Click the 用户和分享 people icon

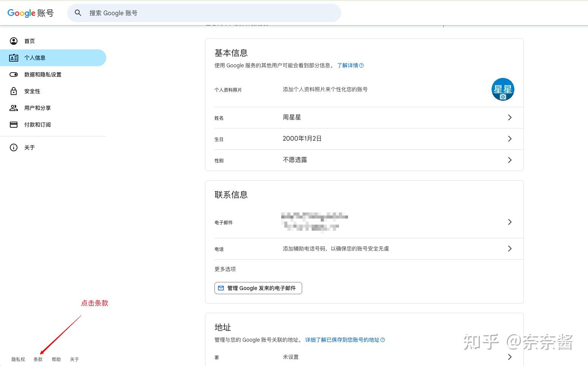(x=14, y=108)
